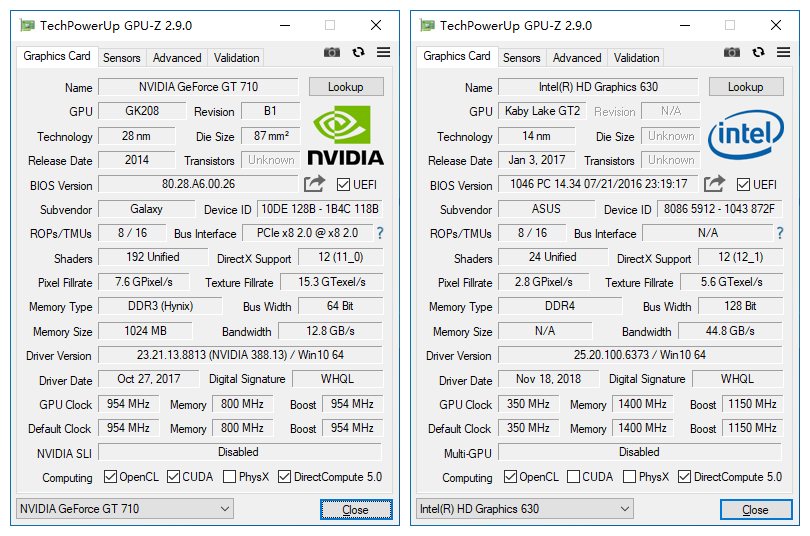The height and width of the screenshot is (536, 810).
Task: Select Graphics Card tab in GT 710 window
Action: click(57, 56)
